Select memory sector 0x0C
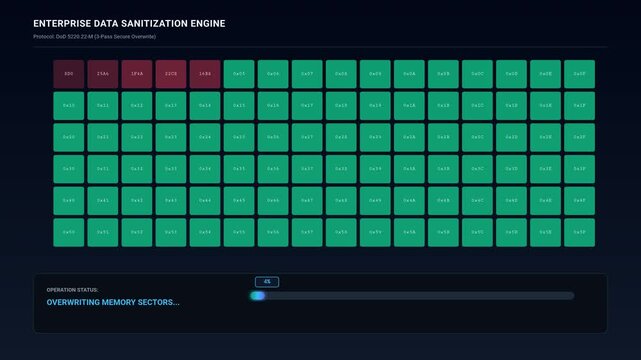The height and width of the screenshot is (360, 641). point(477,74)
